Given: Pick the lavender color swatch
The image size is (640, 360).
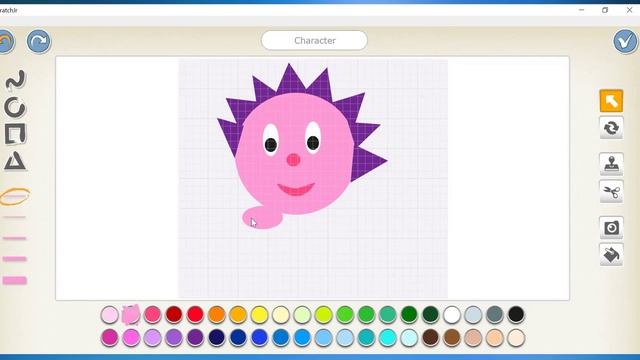Looking at the screenshot, I should (152, 338).
